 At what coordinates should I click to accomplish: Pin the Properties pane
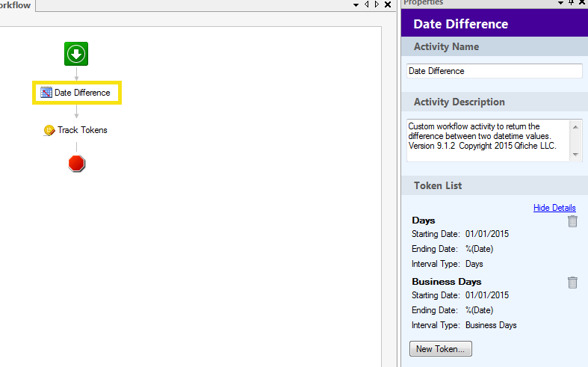[571, 2]
